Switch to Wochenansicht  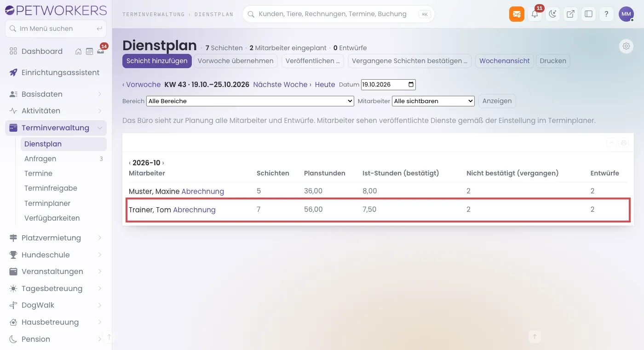point(505,61)
